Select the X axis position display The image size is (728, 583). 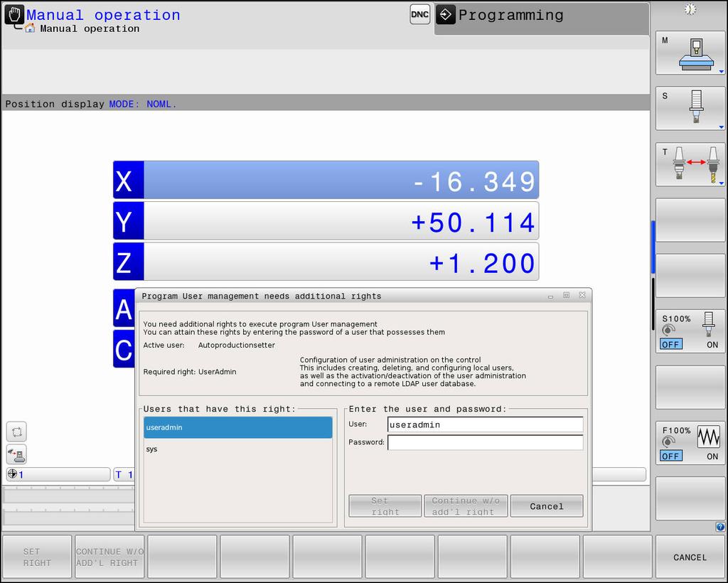click(x=326, y=180)
